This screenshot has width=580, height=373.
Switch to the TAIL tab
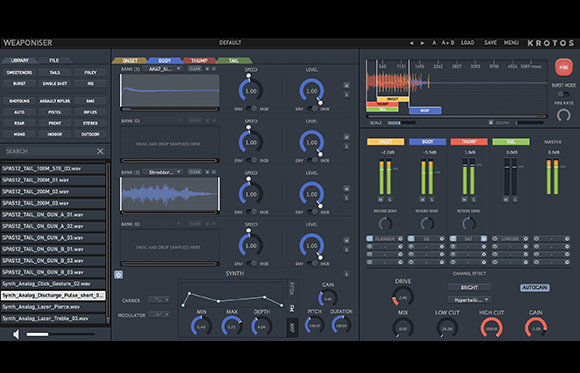[x=234, y=60]
